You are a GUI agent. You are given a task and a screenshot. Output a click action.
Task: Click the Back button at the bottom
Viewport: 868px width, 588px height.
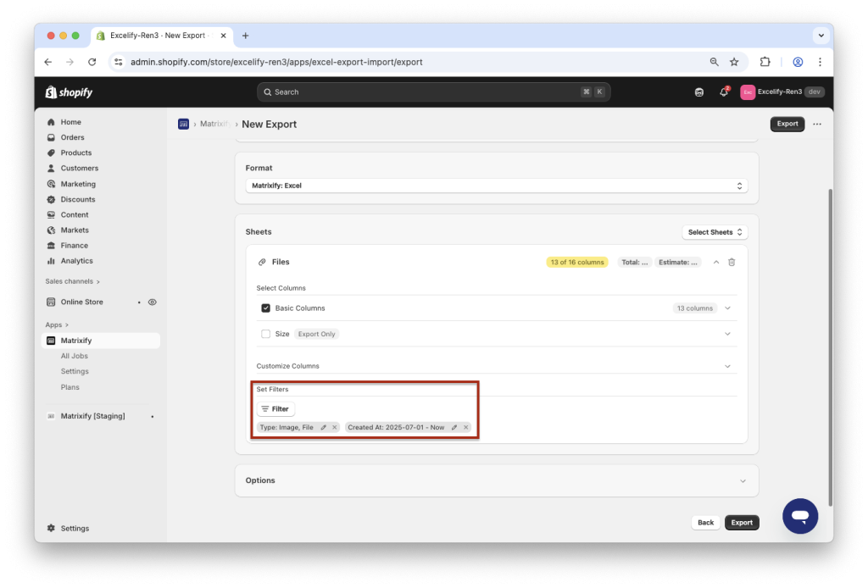coord(705,522)
